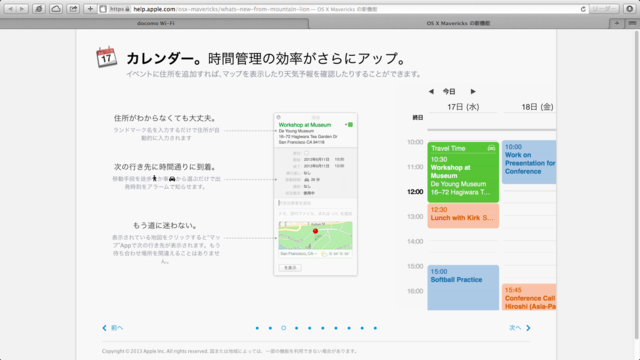Go forward with Safari's forward arrow
Screen dimensions: 640x360
pos(22,9)
